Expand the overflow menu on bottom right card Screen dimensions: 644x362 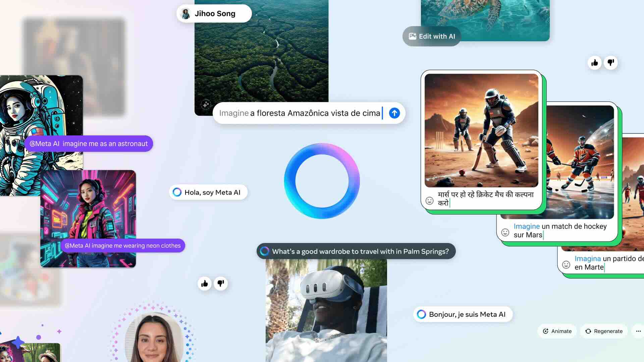(638, 330)
